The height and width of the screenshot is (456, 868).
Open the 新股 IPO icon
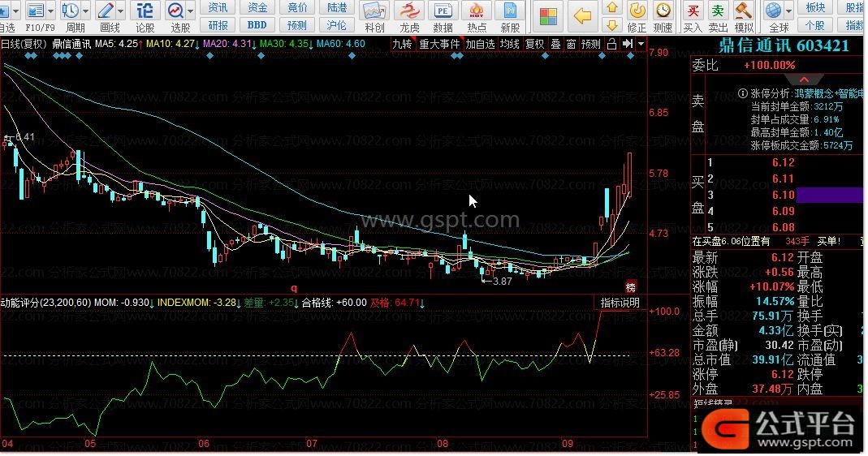pyautogui.click(x=510, y=11)
